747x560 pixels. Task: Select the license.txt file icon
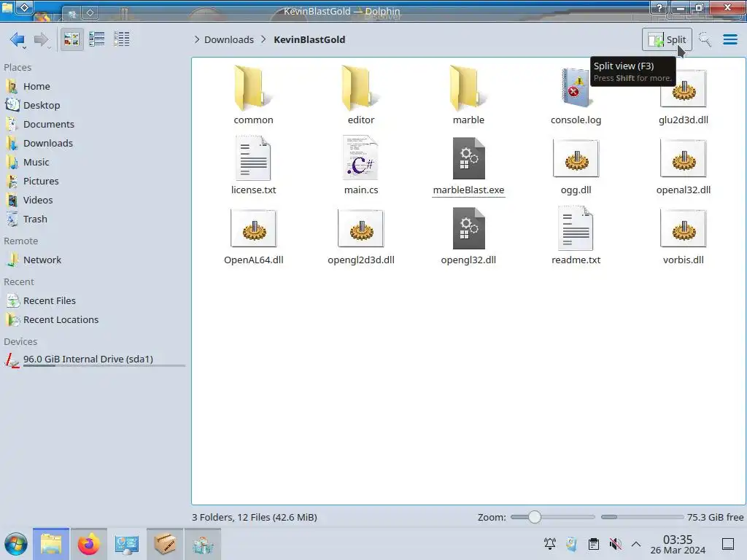253,158
